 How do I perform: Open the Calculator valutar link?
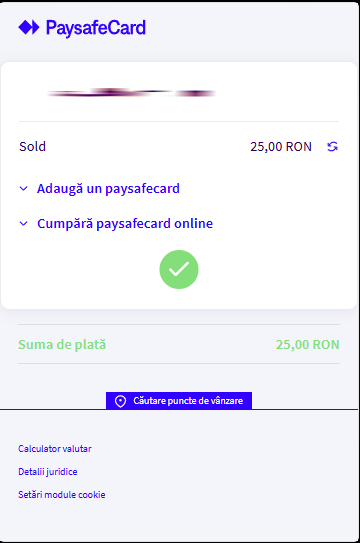point(55,449)
